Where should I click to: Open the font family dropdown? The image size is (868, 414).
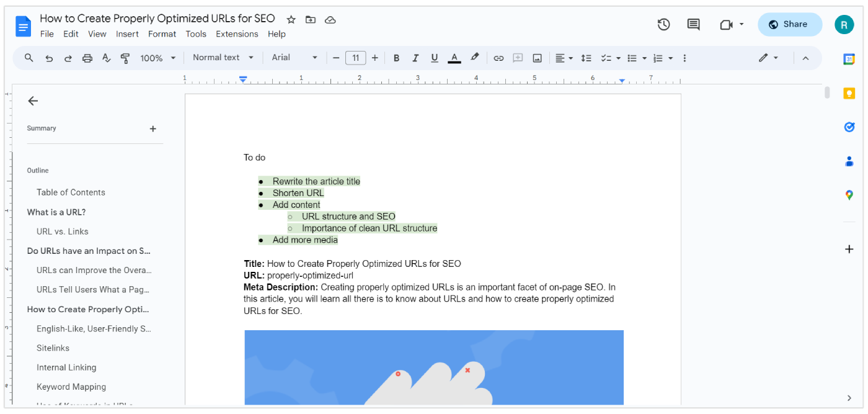294,58
